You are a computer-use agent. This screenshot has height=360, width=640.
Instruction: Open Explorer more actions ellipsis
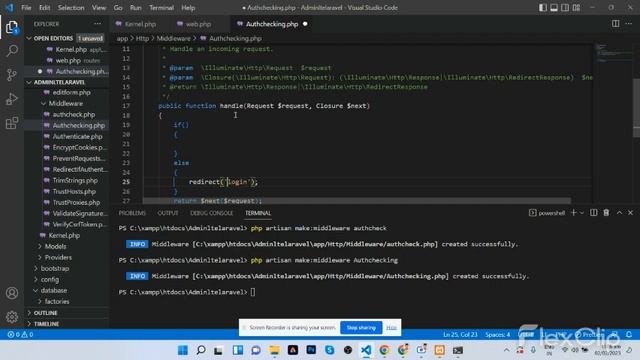tap(98, 24)
